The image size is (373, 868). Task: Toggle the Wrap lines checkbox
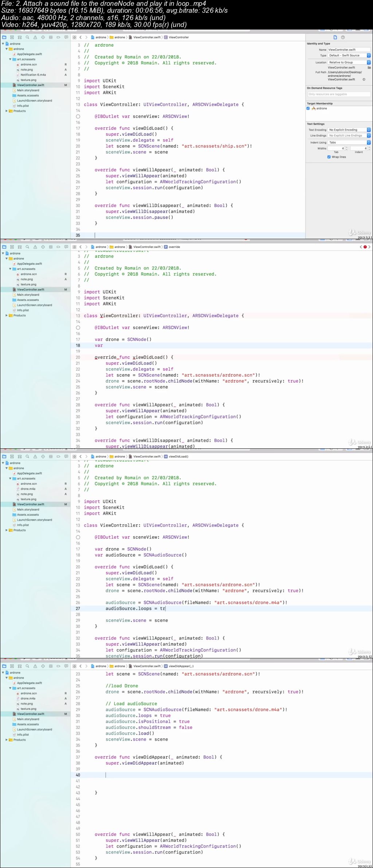tap(329, 157)
